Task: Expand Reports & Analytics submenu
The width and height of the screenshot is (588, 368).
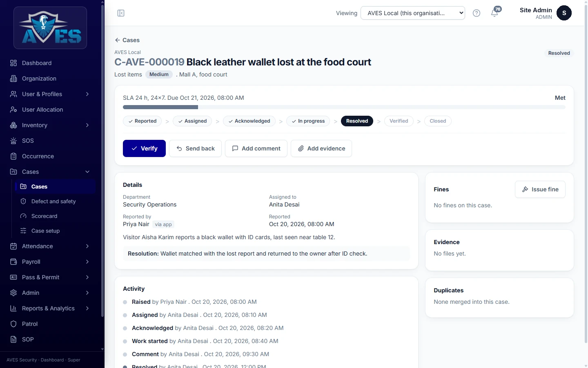Action: [x=87, y=308]
